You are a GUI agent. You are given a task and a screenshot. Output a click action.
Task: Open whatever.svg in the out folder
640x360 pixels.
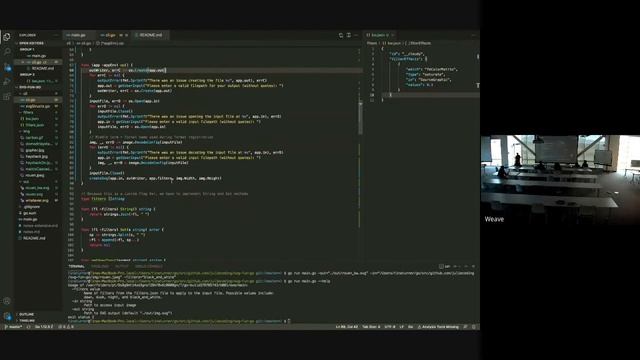(38, 200)
